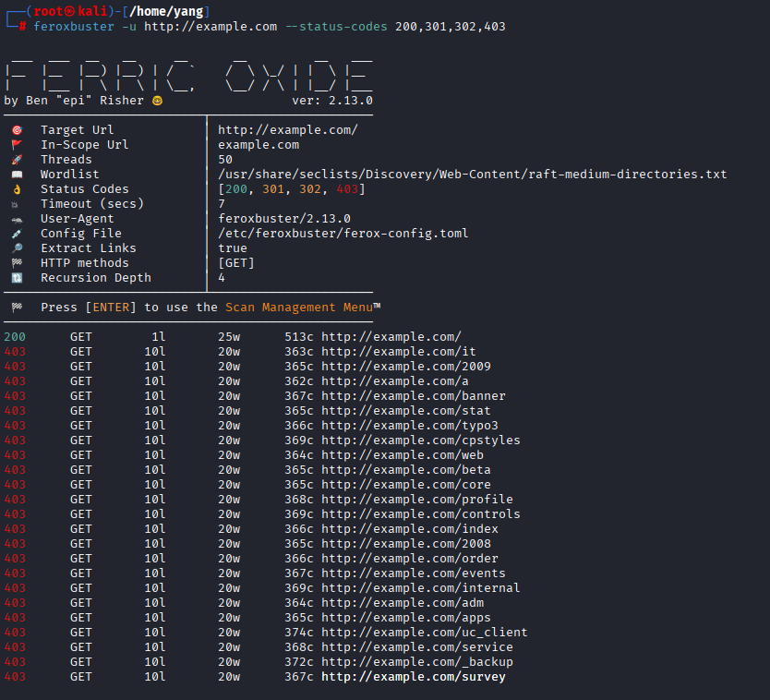Click the icon beside HTTP methods

[17, 263]
